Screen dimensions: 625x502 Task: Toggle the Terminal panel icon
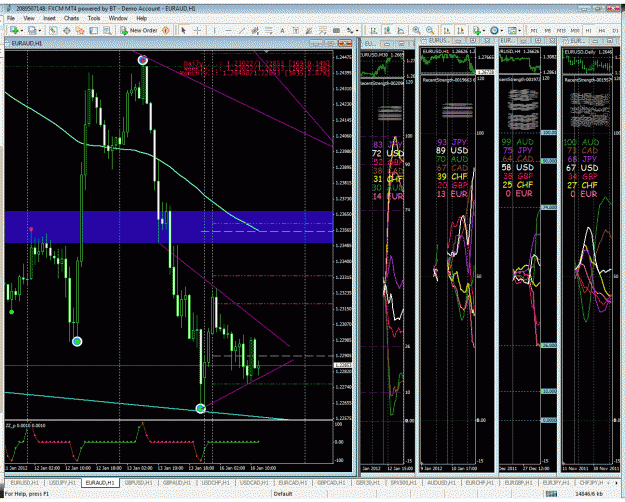pyautogui.click(x=94, y=30)
